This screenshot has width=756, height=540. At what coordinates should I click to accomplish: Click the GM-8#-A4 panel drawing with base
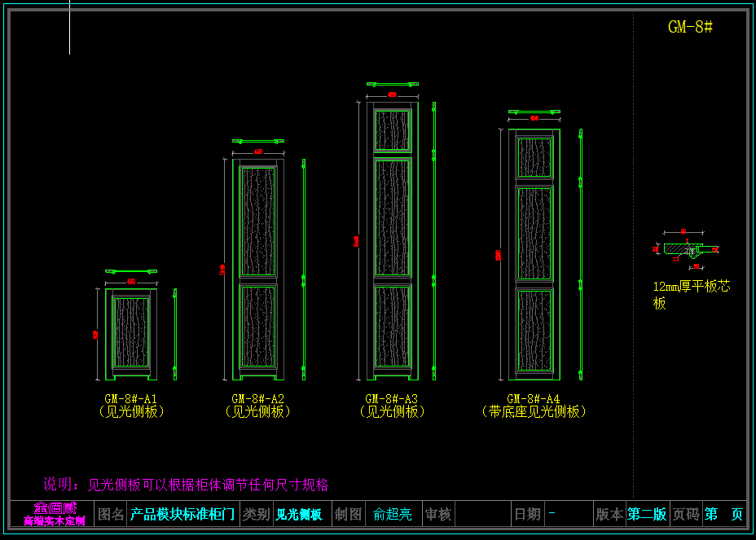534,254
